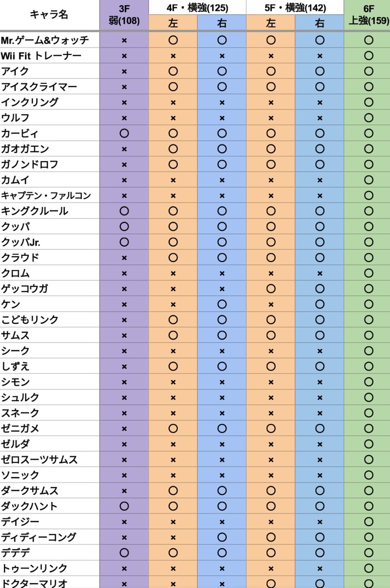
Task: Click the cross in ソニック's 4F left column
Action: tap(173, 475)
